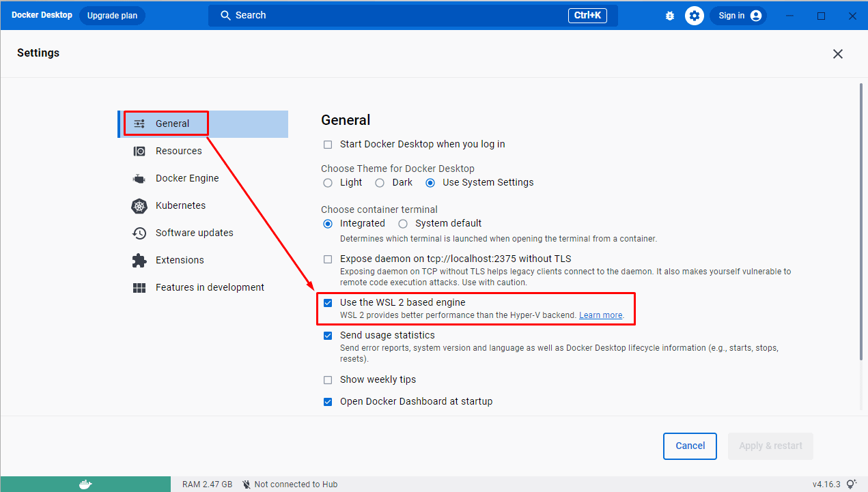Open Features in development section
The width and height of the screenshot is (868, 492).
click(x=203, y=287)
